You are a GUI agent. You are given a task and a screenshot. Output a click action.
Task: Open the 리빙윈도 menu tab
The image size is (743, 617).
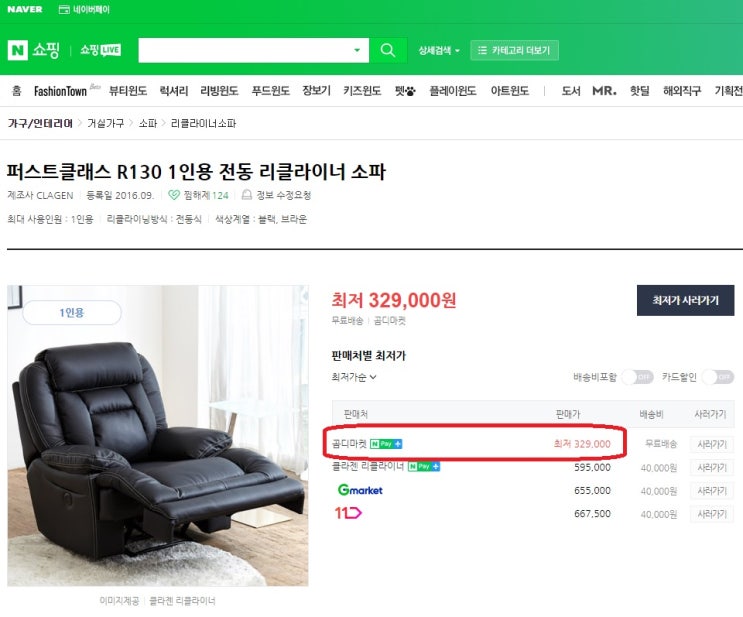click(219, 90)
